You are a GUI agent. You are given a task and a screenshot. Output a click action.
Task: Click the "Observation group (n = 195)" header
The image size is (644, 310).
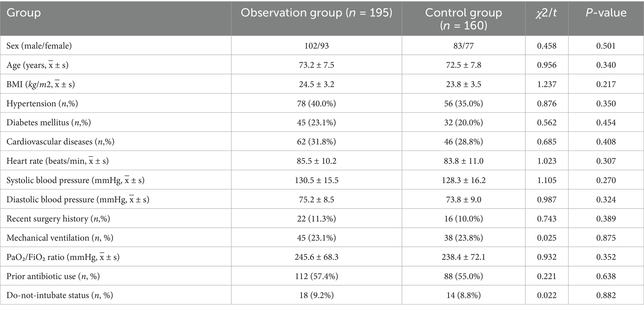click(316, 13)
